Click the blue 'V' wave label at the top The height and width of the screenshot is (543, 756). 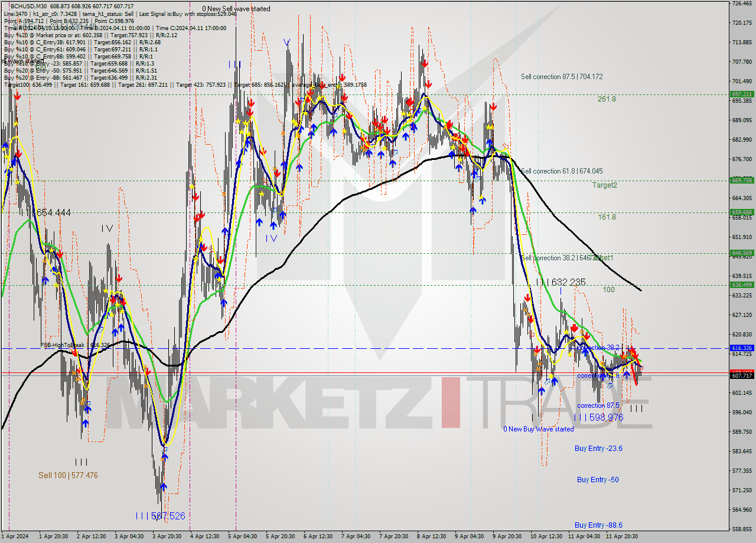coord(286,42)
